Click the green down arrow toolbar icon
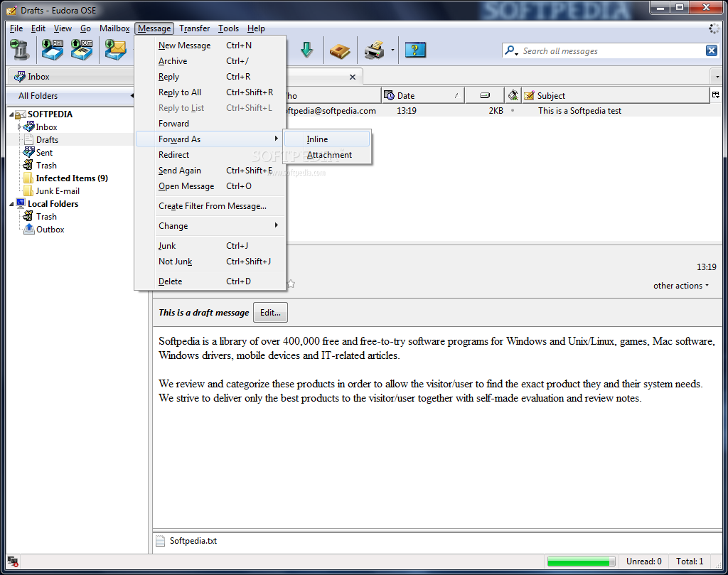Screen dimensions: 728x575 306,50
